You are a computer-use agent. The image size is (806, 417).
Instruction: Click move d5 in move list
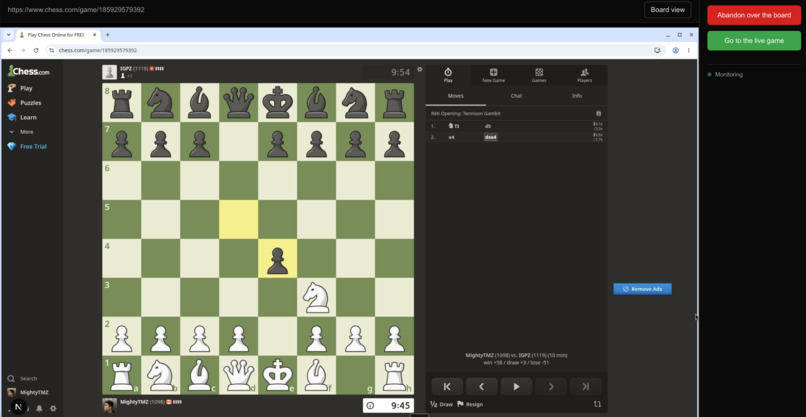[488, 125]
